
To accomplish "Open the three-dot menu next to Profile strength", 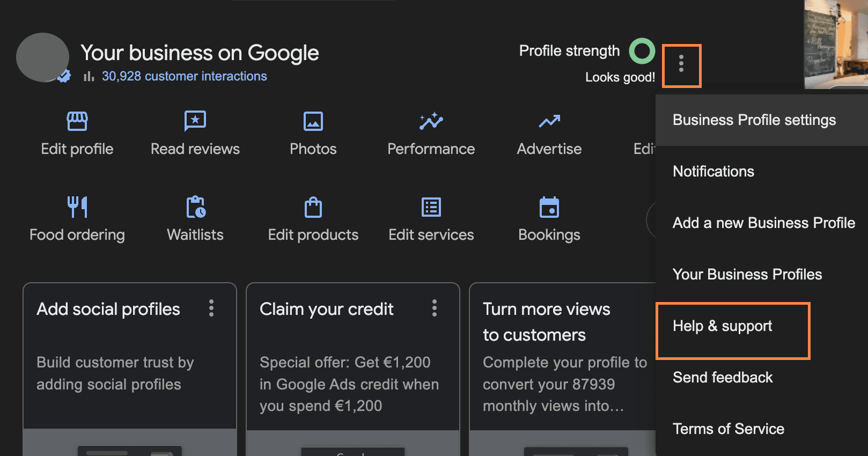I will (x=681, y=64).
